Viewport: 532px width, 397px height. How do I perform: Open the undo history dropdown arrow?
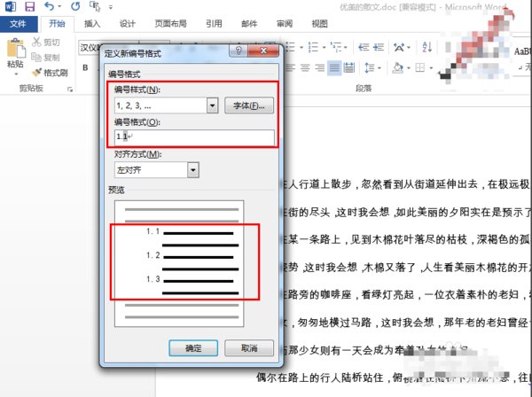[x=59, y=6]
